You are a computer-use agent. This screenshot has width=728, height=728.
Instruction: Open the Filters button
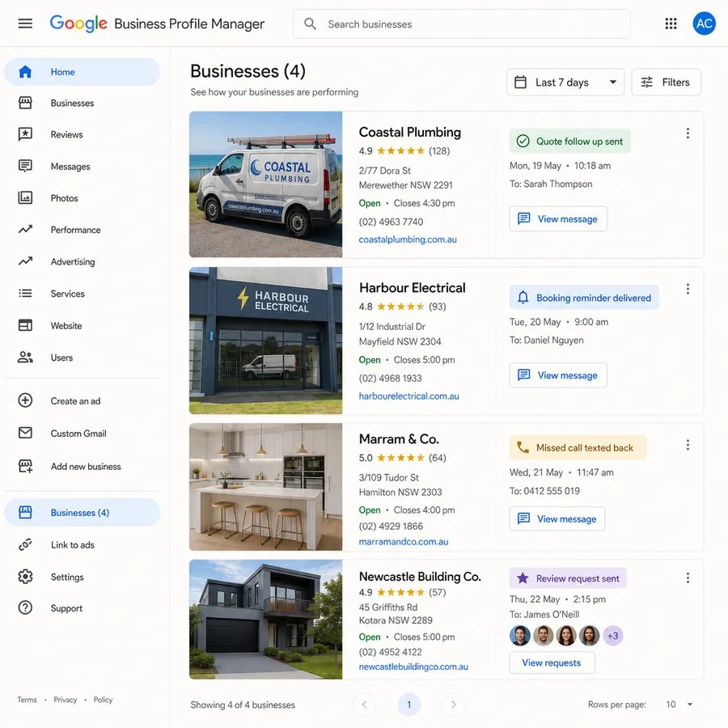667,83
